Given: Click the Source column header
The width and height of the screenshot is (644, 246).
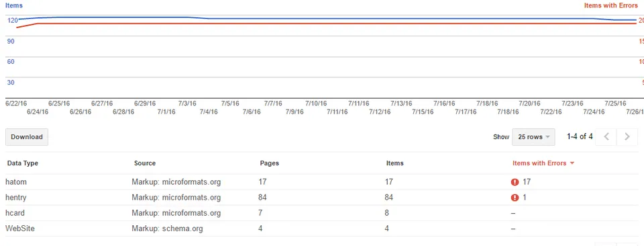Looking at the screenshot, I should tap(145, 163).
